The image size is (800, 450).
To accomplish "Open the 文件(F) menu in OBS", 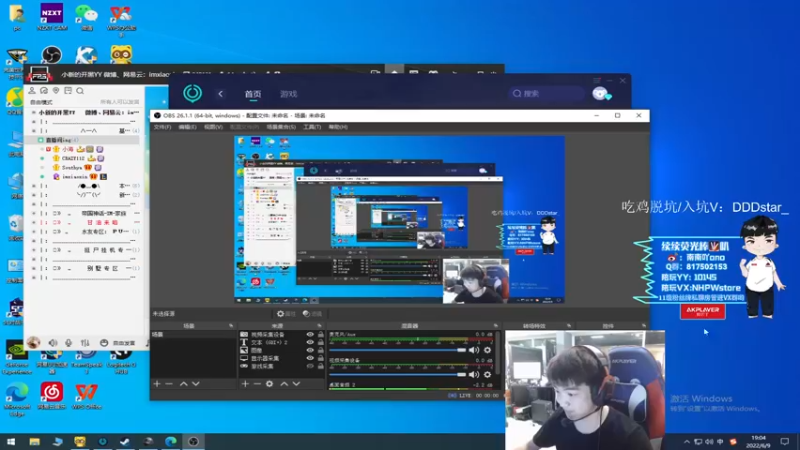I will pos(162,127).
